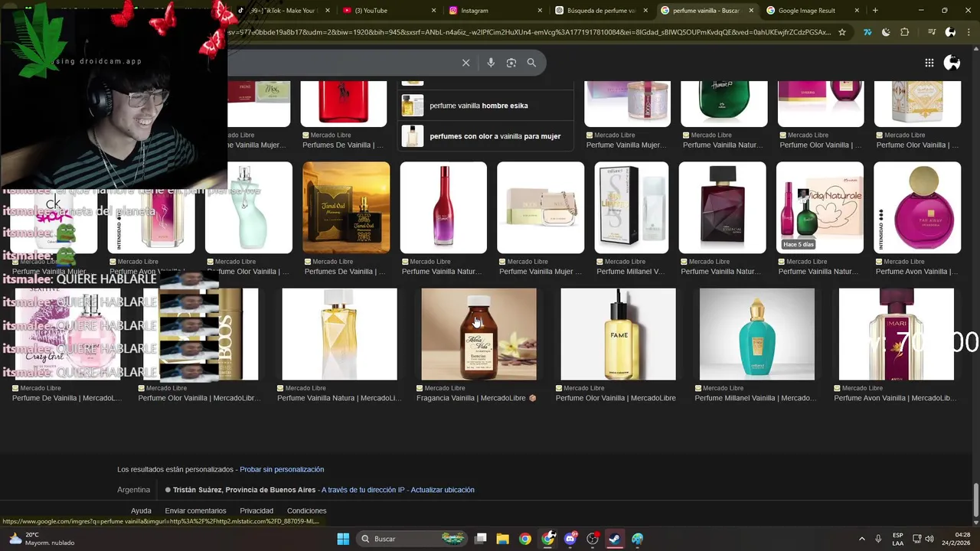Click the magnifier search button
980x551 pixels.
tap(531, 63)
